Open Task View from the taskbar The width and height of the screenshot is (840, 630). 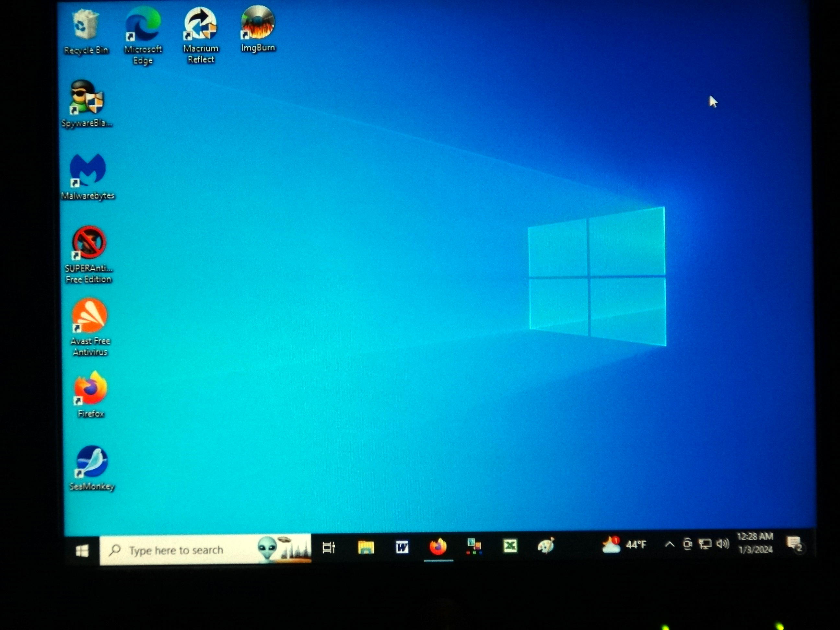[x=329, y=547]
